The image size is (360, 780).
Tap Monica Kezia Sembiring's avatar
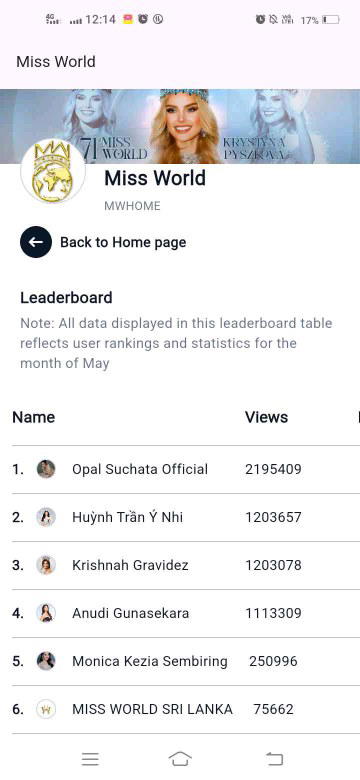click(x=46, y=661)
